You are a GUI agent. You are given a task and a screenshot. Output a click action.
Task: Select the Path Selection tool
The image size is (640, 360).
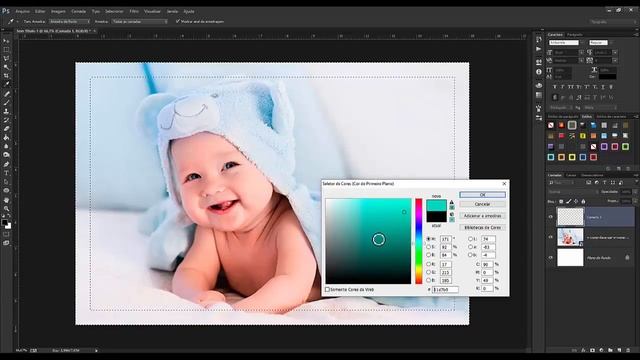(6, 182)
